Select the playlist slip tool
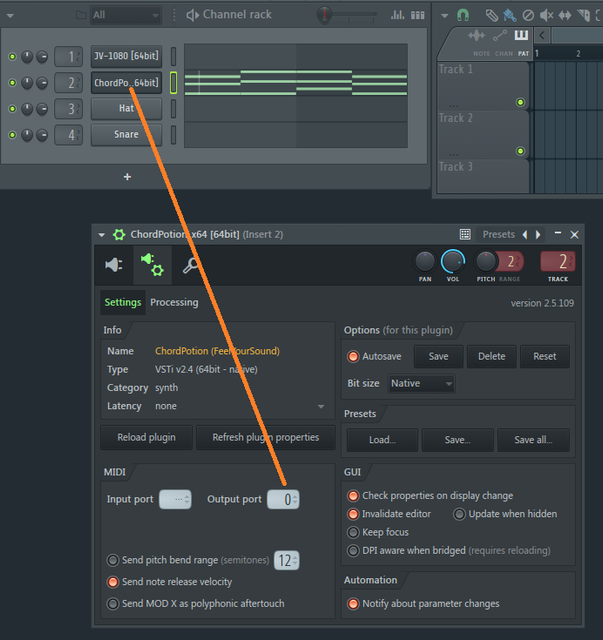 565,16
